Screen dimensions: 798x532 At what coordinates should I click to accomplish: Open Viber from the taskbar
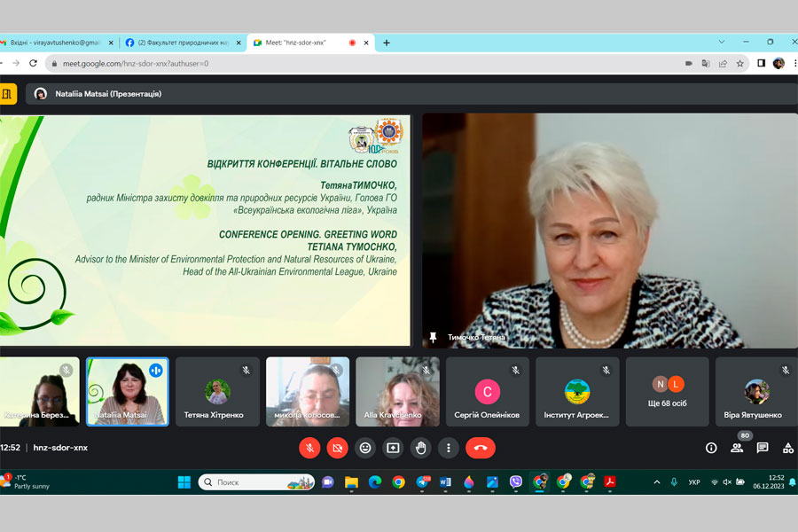(515, 482)
